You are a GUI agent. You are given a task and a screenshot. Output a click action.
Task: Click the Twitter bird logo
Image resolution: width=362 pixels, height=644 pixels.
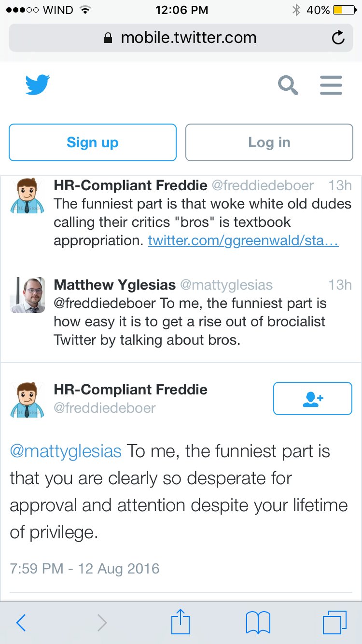click(37, 85)
